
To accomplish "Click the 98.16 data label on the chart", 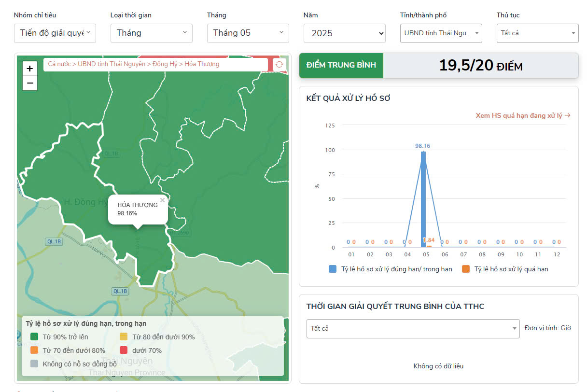I will coord(422,145).
